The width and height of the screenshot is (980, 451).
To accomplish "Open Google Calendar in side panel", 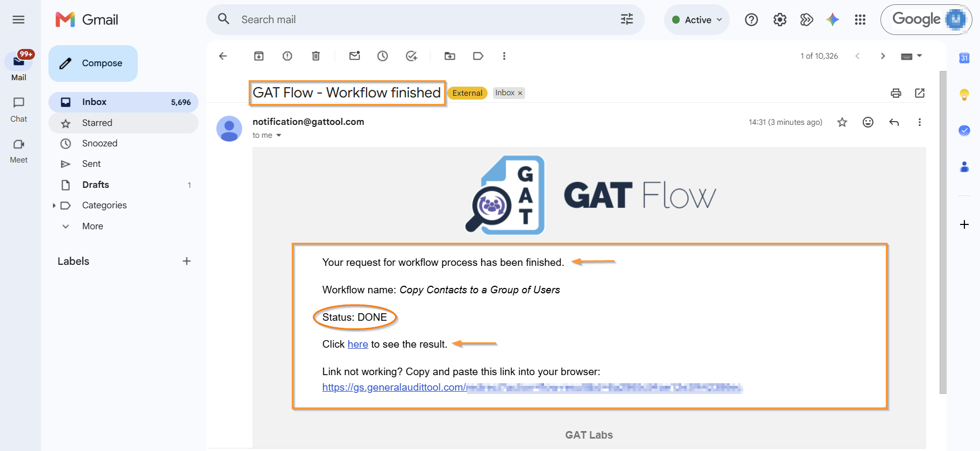I will (964, 58).
